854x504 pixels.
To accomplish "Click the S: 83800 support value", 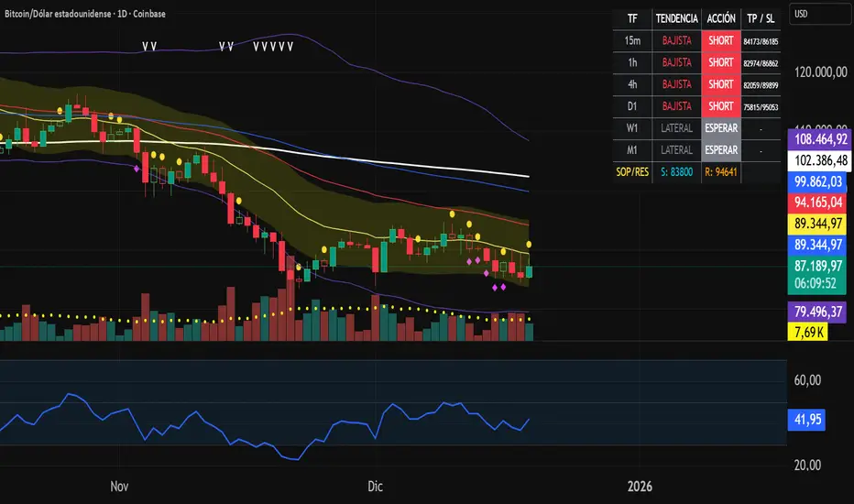I will click(674, 171).
